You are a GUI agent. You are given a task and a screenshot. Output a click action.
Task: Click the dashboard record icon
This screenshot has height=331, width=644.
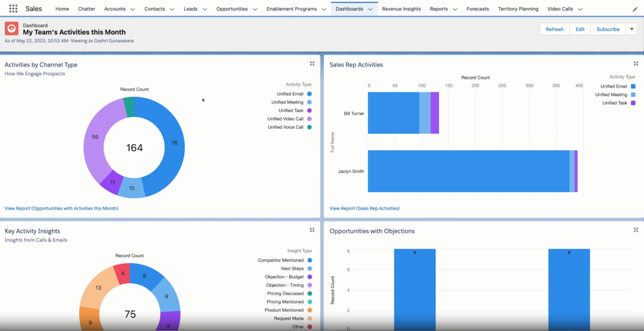click(11, 28)
